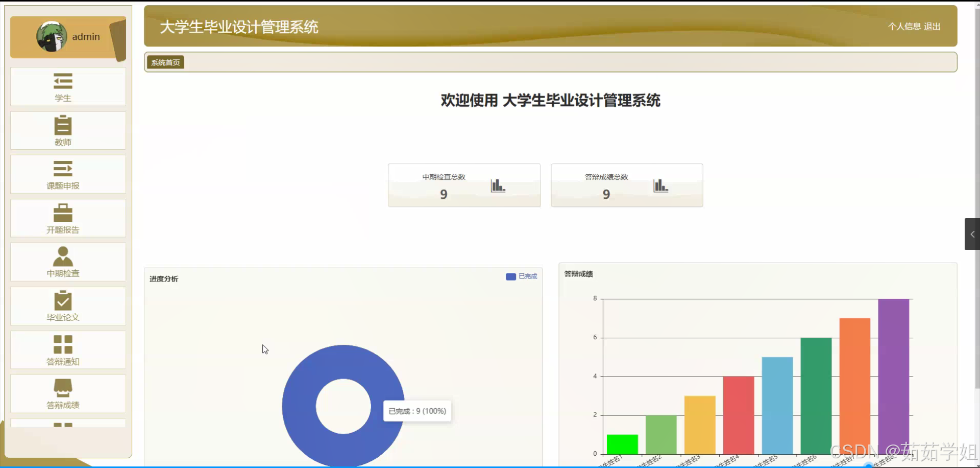Open the 学生 menu icon
Screen dimensions: 980x468
pyautogui.click(x=63, y=81)
